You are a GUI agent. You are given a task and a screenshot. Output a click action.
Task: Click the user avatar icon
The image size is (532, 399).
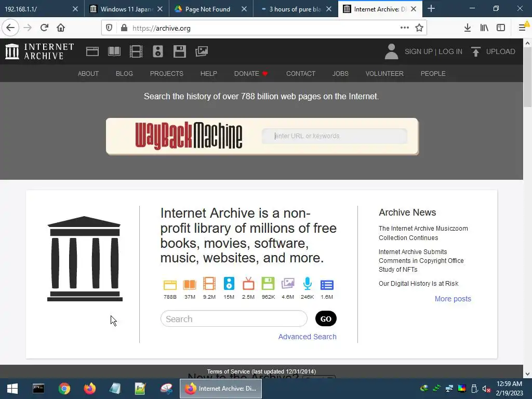[x=391, y=51]
